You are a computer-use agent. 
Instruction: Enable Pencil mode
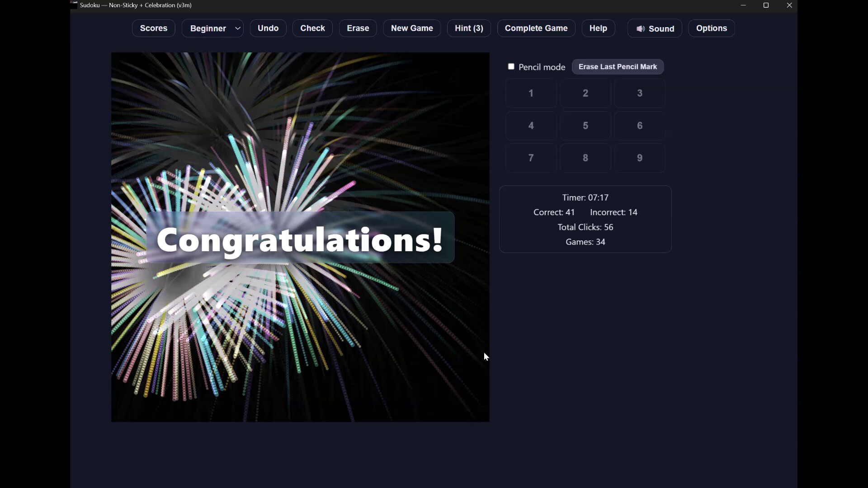coord(512,66)
